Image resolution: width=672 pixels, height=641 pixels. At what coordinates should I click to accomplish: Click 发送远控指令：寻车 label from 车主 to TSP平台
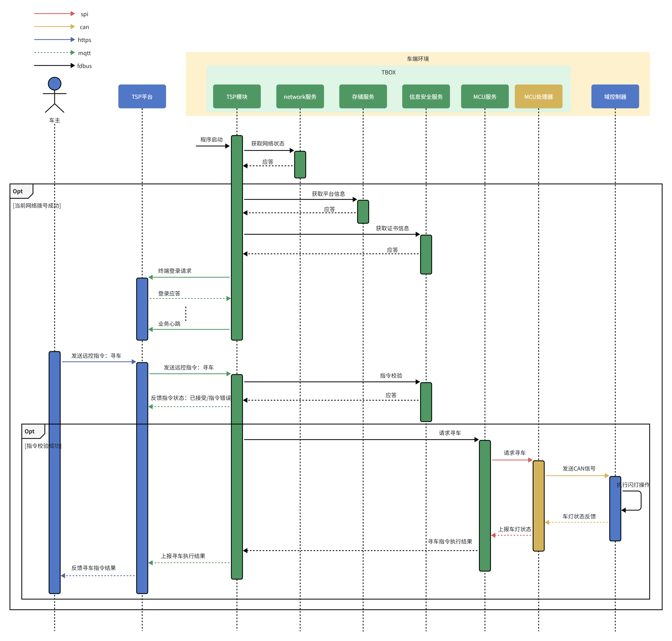pos(96,356)
